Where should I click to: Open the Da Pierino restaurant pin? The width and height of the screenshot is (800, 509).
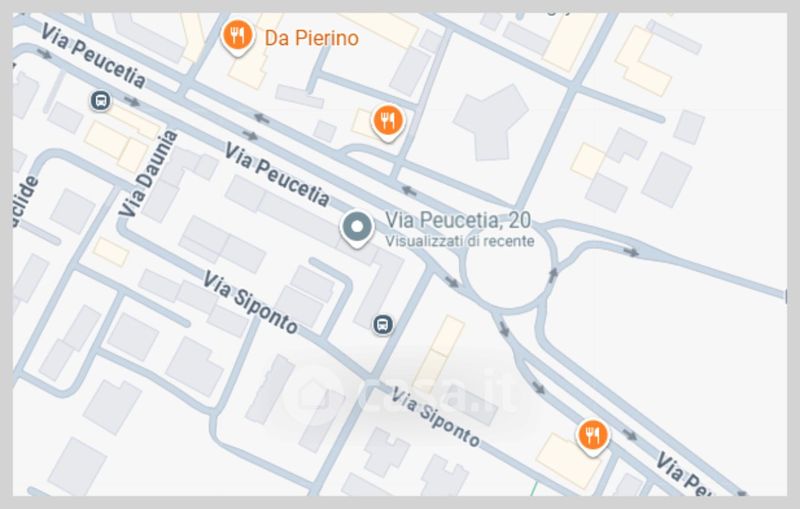(x=237, y=37)
